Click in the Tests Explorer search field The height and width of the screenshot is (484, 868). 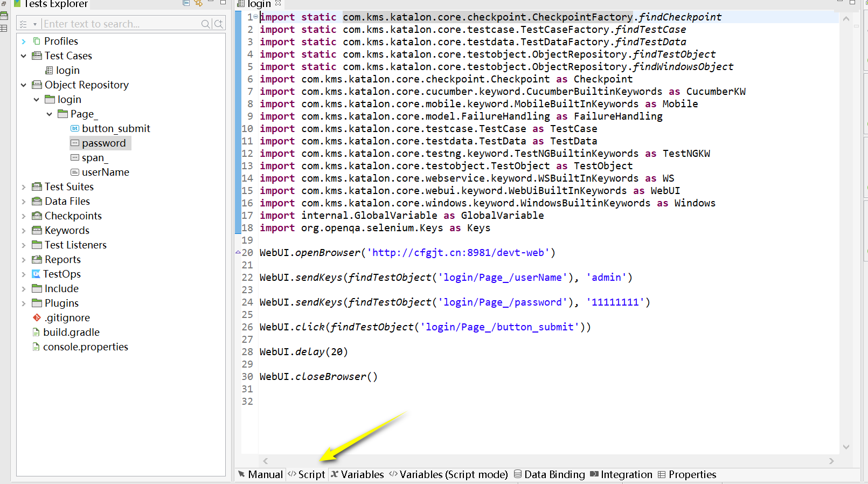[121, 24]
